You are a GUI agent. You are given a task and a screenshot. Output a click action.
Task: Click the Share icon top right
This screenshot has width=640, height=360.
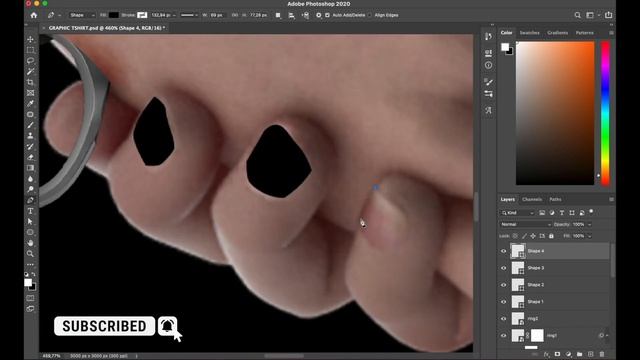pyautogui.click(x=609, y=15)
